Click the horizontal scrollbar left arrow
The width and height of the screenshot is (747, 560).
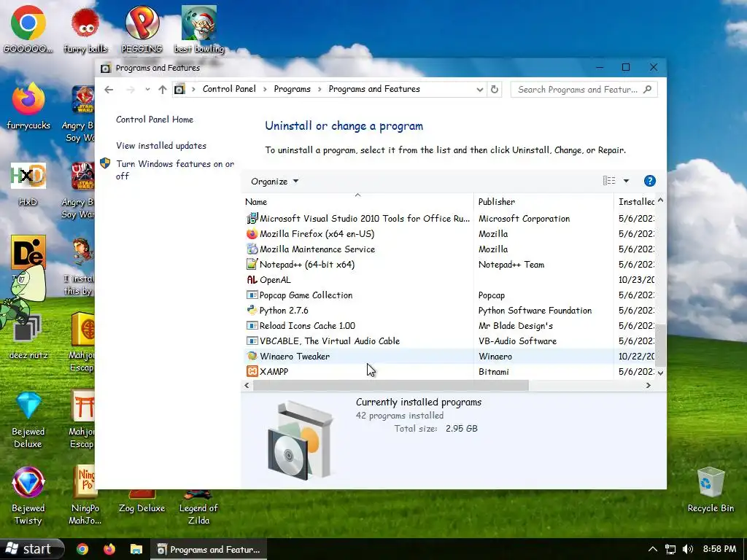click(247, 385)
